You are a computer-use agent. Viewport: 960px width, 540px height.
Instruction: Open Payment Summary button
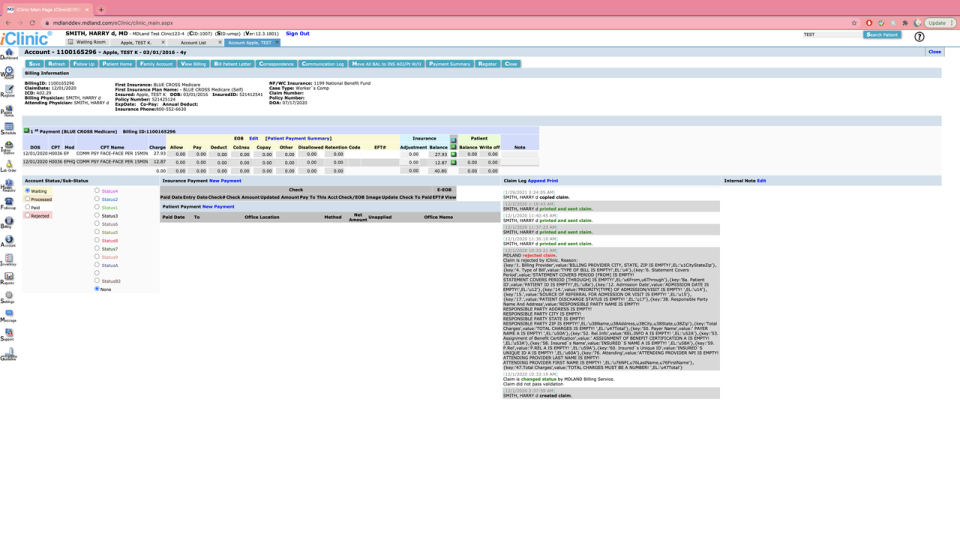(449, 64)
